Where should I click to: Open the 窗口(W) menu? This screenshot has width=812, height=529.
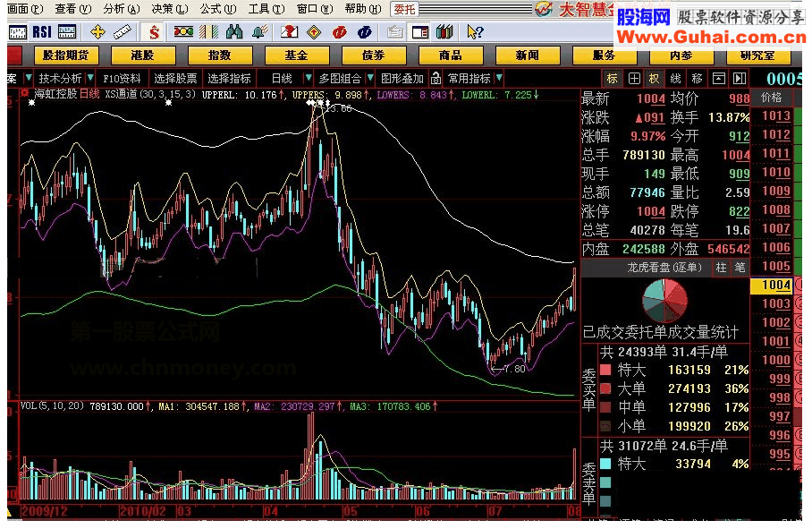pos(315,9)
